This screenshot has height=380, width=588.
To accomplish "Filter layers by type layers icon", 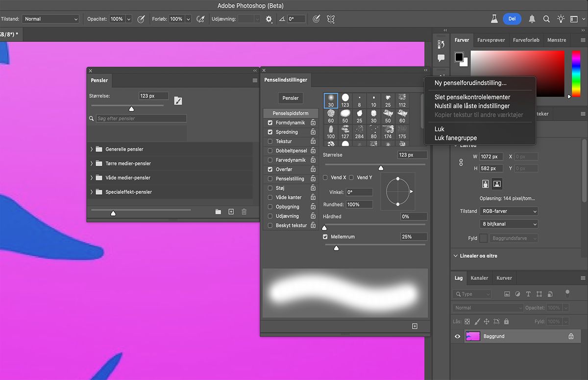I will pyautogui.click(x=528, y=294).
